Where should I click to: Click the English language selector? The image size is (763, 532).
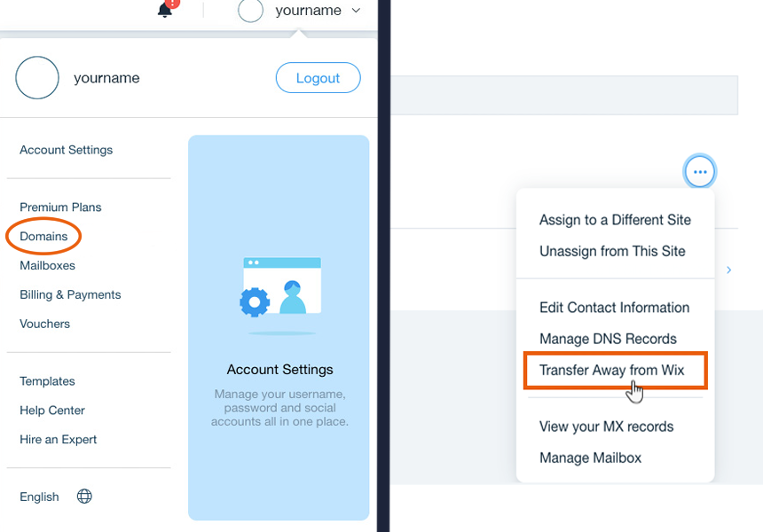[x=39, y=497]
